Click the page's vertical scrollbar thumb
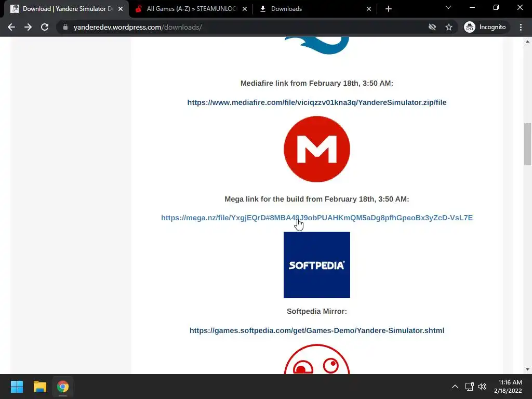The image size is (532, 399). coord(527,144)
